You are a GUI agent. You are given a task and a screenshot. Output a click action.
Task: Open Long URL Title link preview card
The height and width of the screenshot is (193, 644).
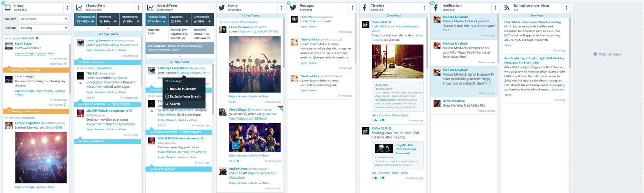[397, 154]
